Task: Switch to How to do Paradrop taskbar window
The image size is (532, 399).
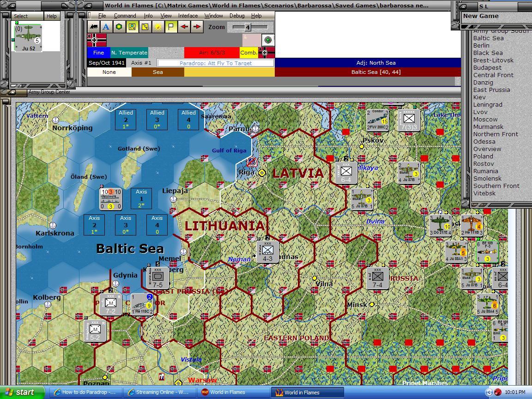Action: (x=85, y=392)
